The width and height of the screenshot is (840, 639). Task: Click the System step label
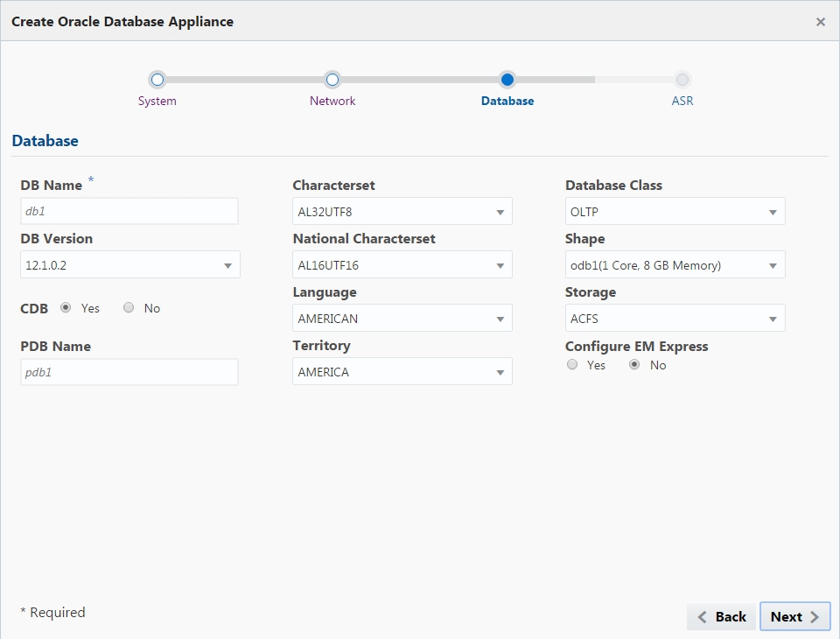157,101
